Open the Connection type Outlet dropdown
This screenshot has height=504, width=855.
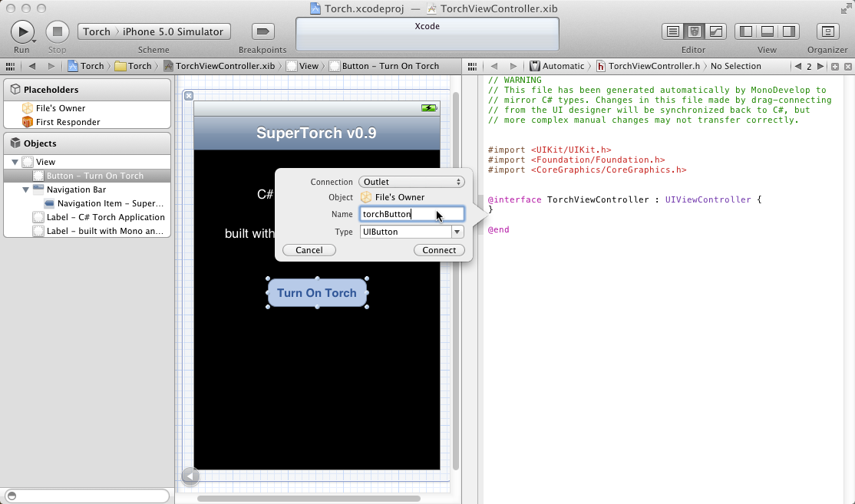(x=411, y=182)
